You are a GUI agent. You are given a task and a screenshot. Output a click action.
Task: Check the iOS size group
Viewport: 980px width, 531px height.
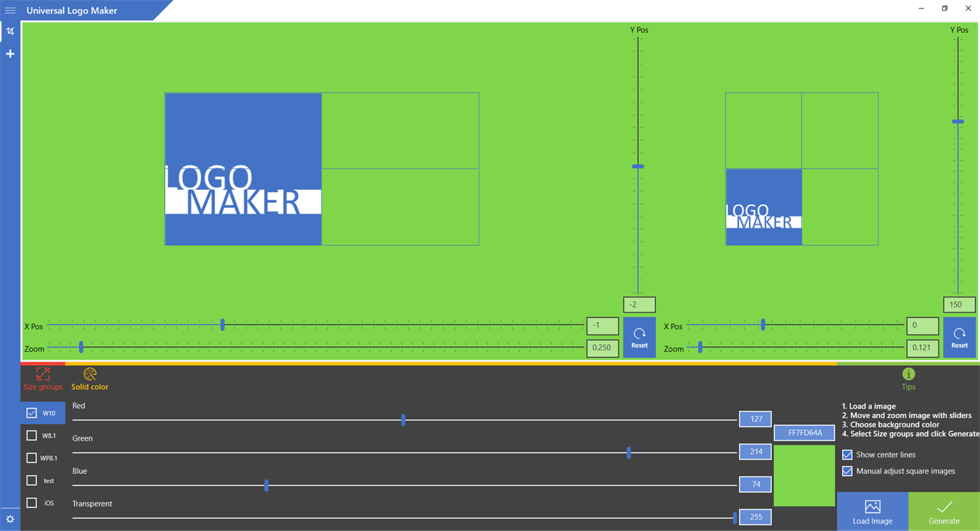tap(32, 503)
